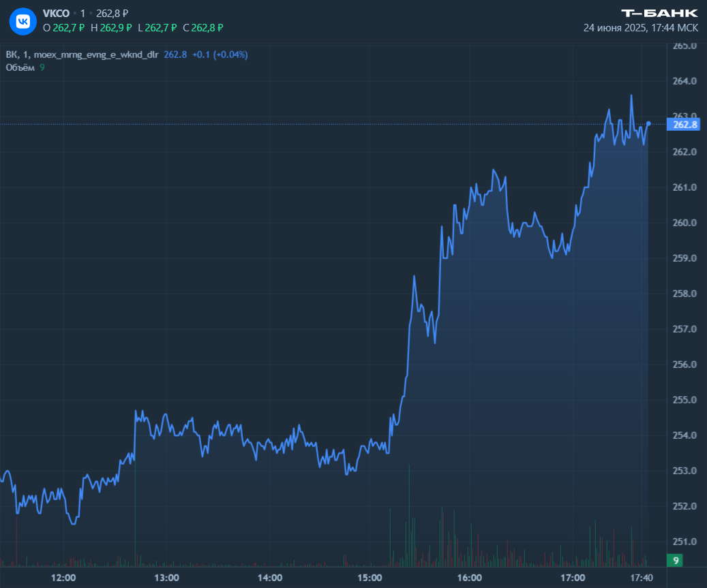
Task: Click the 15:00 label on time axis
Action: coord(369,578)
